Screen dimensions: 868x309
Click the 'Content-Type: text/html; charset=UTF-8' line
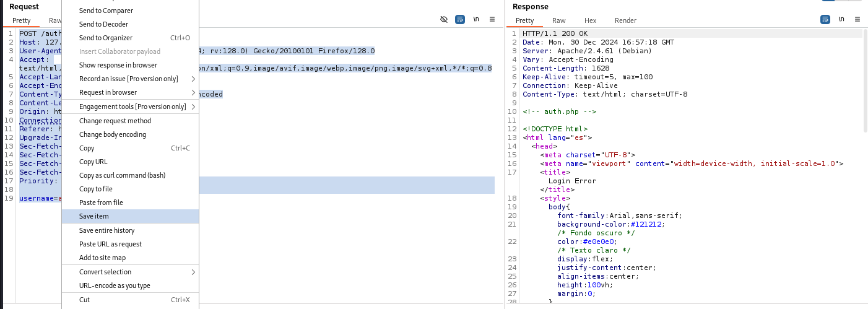pyautogui.click(x=605, y=94)
